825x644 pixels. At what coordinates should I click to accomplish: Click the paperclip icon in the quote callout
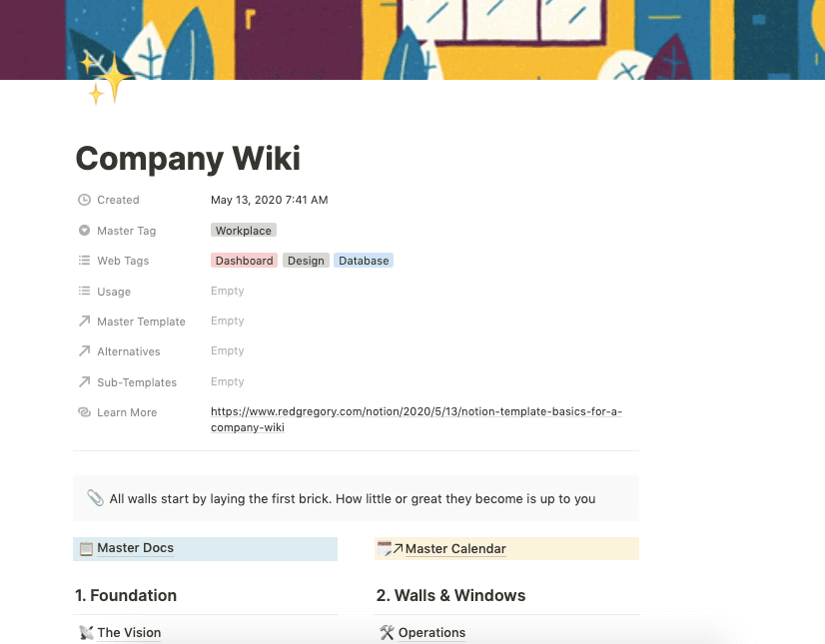coord(95,496)
